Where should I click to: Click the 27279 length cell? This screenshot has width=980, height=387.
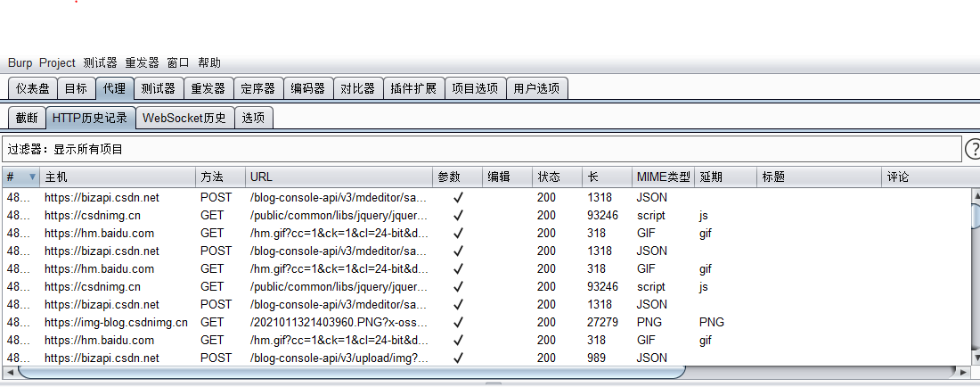click(602, 323)
